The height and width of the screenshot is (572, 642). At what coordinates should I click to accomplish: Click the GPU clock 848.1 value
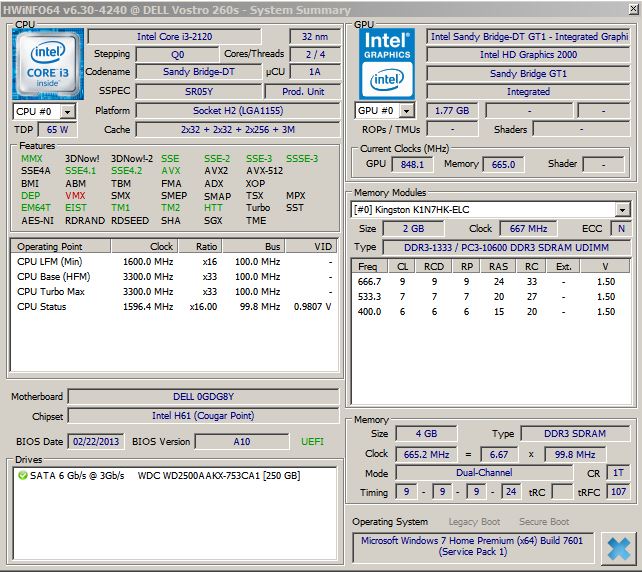[412, 165]
